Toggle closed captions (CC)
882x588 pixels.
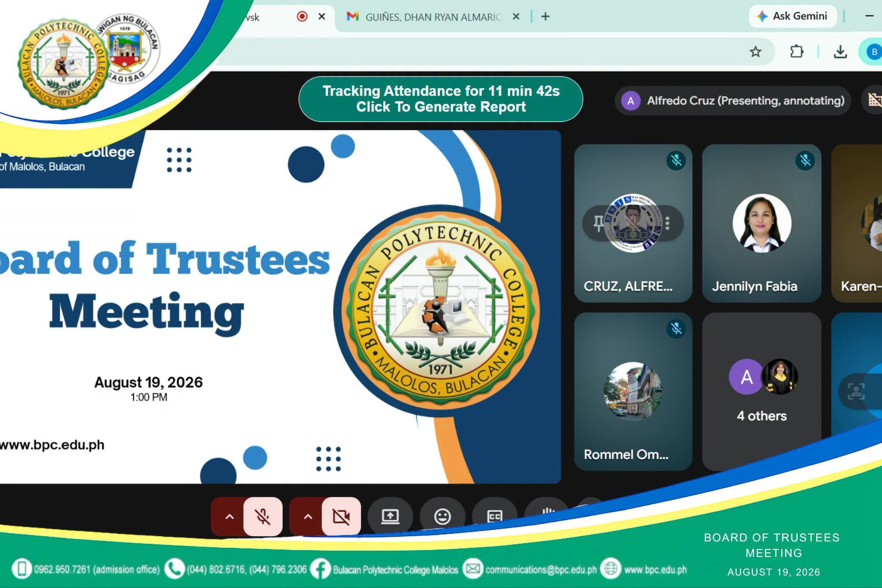494,516
